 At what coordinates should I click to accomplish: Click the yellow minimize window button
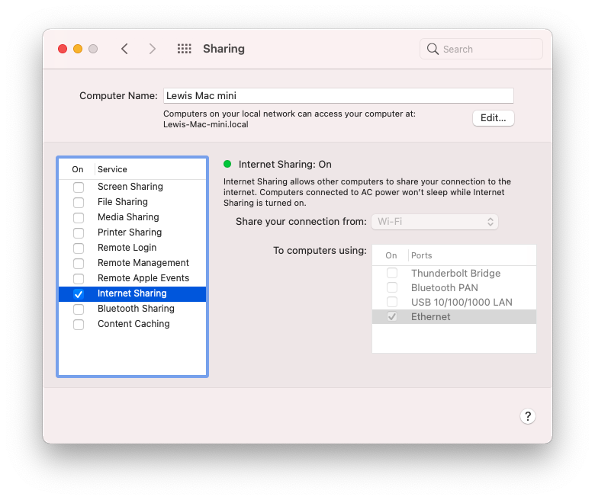(78, 49)
